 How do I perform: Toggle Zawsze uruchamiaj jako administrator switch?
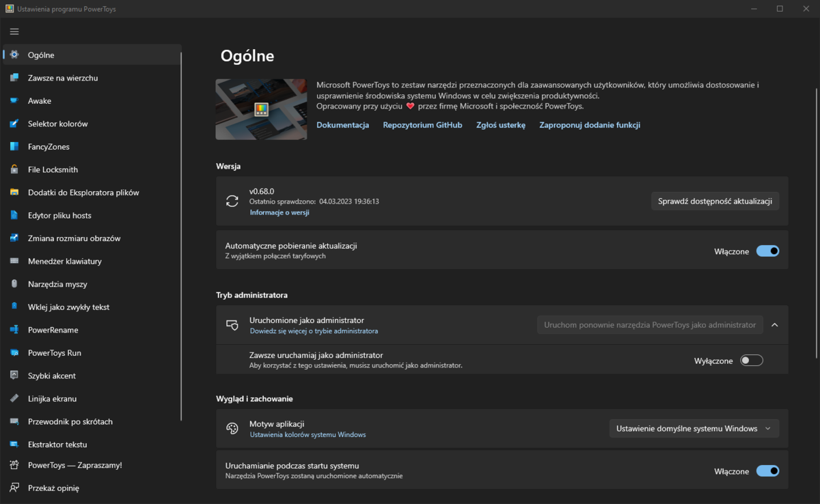click(752, 361)
